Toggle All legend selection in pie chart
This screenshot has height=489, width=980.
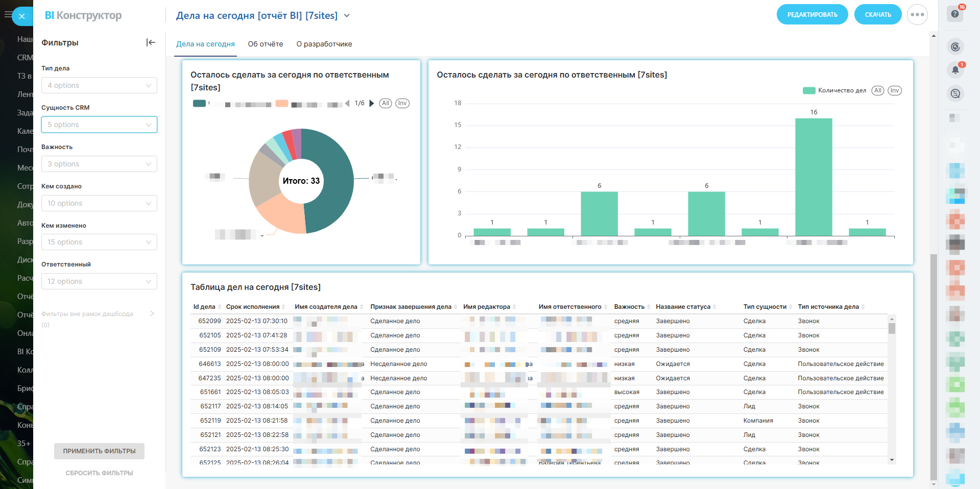[x=386, y=104]
